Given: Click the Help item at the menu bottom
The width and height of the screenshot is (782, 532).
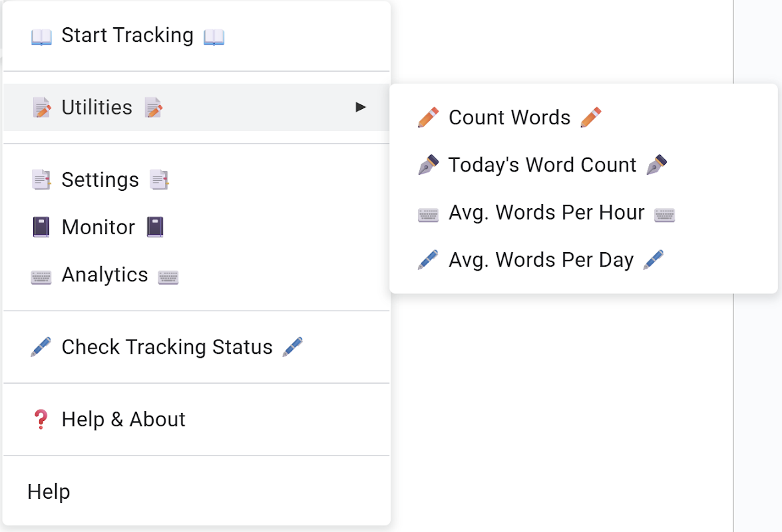Looking at the screenshot, I should click(x=49, y=492).
